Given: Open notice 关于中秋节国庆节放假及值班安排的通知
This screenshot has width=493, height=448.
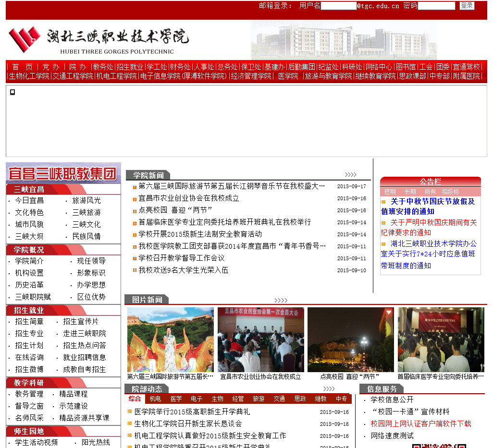Looking at the screenshot, I should 428,206.
